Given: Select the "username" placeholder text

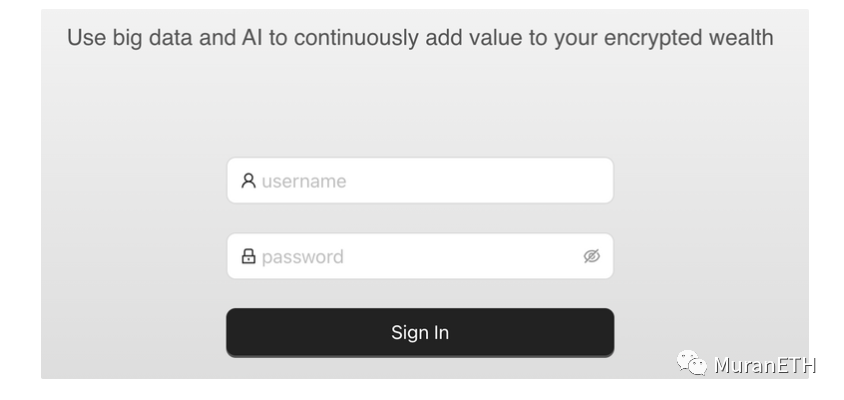Looking at the screenshot, I should [304, 181].
